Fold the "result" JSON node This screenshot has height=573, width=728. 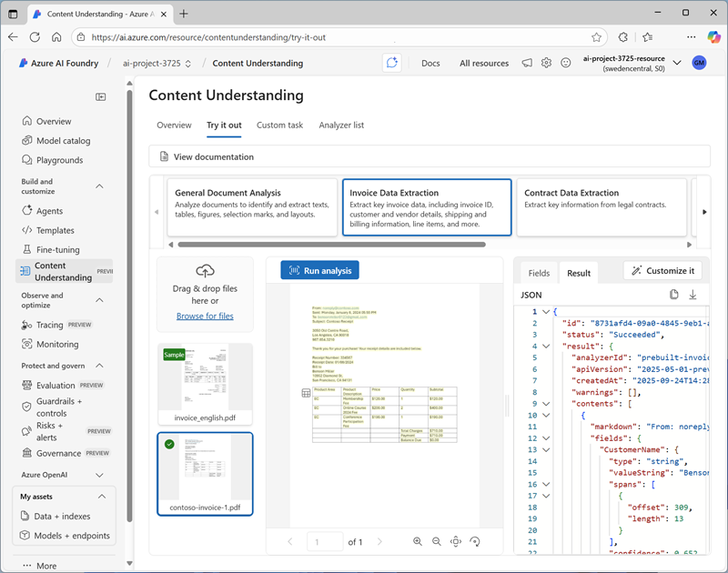[x=544, y=346]
